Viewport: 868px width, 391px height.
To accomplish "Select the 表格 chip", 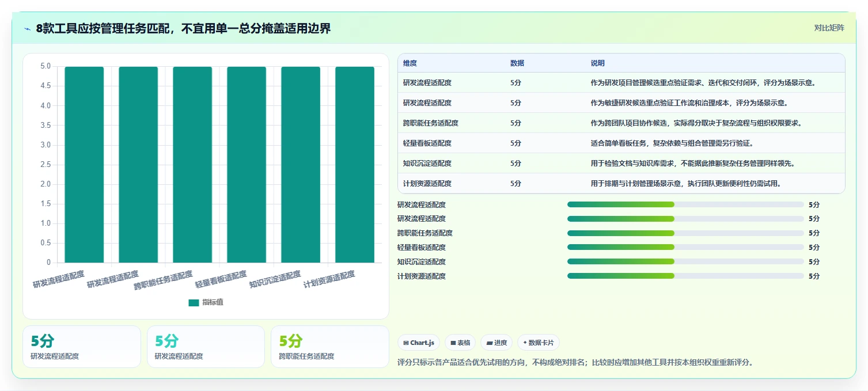I will coord(460,343).
